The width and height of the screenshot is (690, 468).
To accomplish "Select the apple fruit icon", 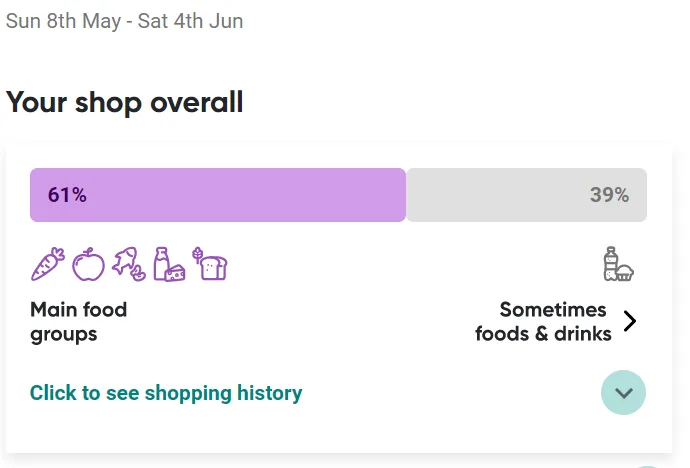I will [88, 264].
